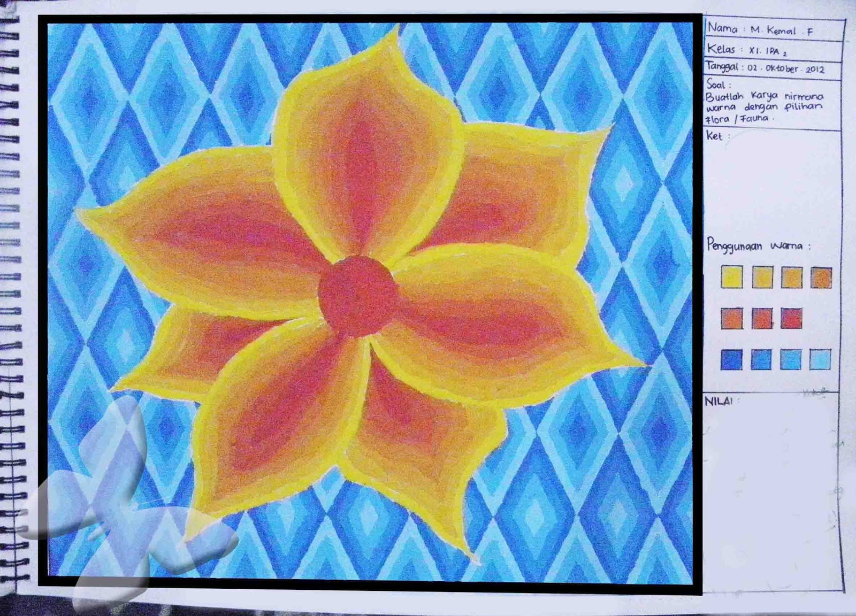This screenshot has width=856, height=616.
Task: Select the second swatch in the yellow row
Action: (x=762, y=278)
